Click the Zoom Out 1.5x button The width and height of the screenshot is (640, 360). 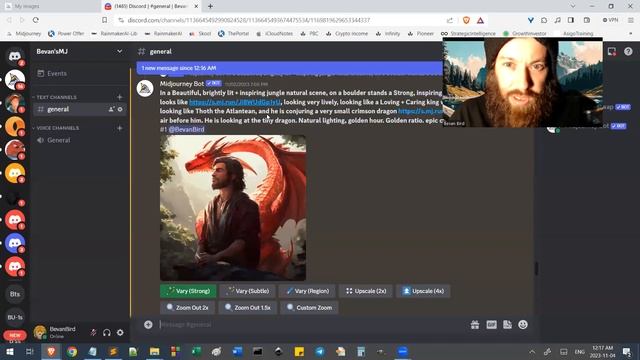(x=248, y=307)
